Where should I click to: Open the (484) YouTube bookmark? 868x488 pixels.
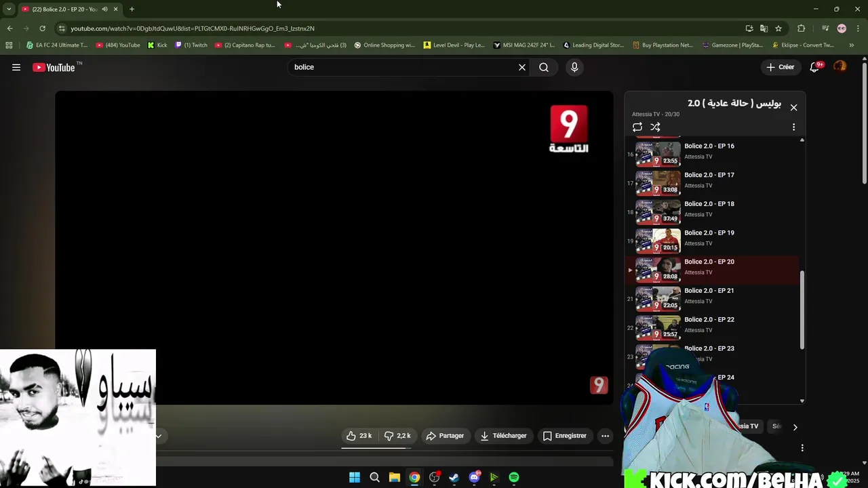pyautogui.click(x=118, y=45)
